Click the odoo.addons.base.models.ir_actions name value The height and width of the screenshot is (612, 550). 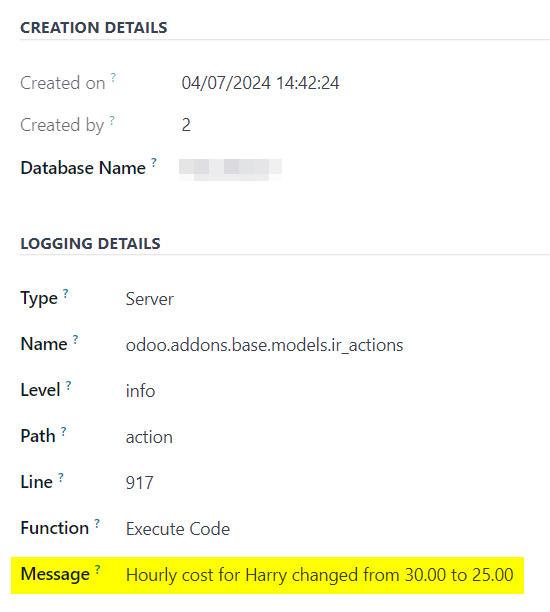click(264, 345)
